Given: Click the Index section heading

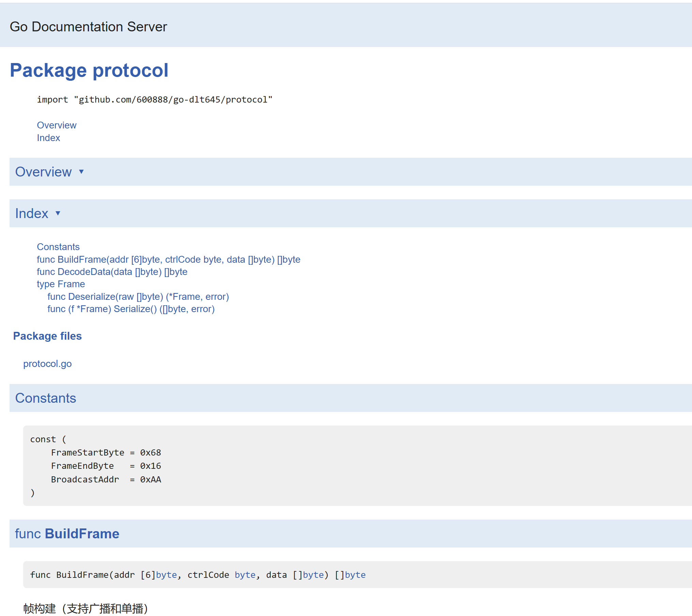Looking at the screenshot, I should (x=32, y=213).
